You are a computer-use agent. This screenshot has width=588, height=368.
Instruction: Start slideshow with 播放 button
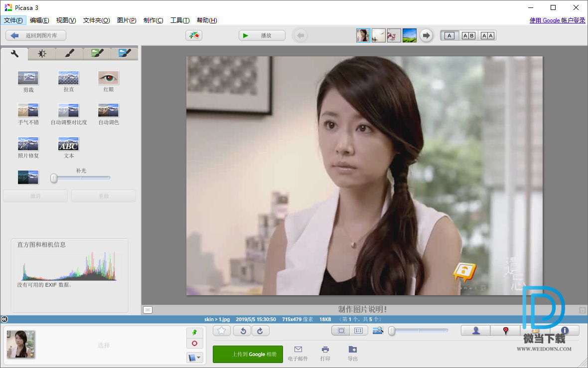tap(262, 35)
